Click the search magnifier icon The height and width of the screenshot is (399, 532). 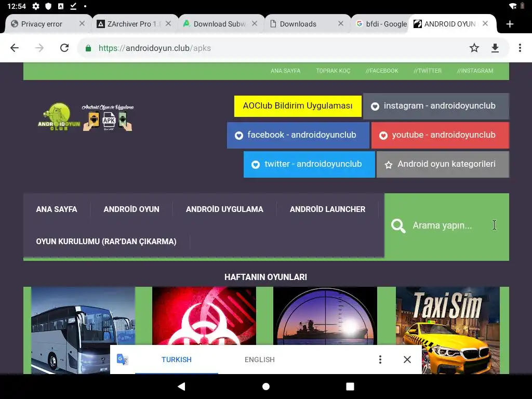point(398,226)
